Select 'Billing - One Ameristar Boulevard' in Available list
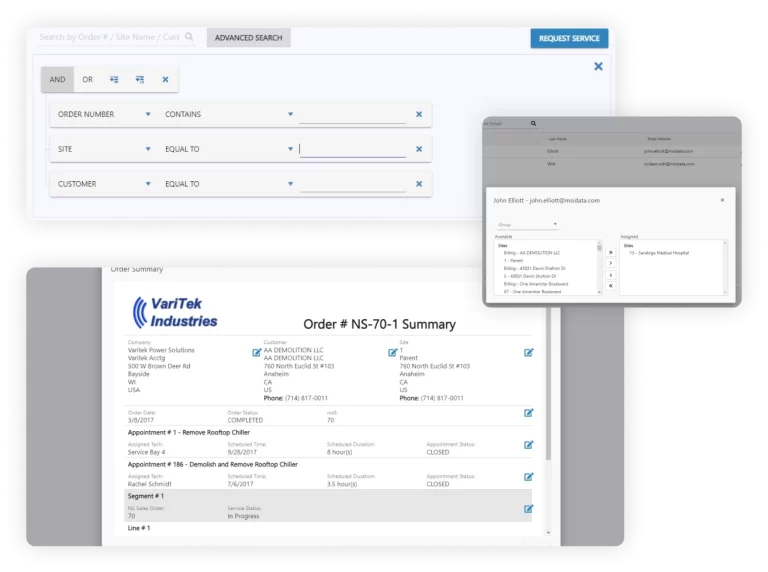The image size is (768, 572). pyautogui.click(x=536, y=284)
